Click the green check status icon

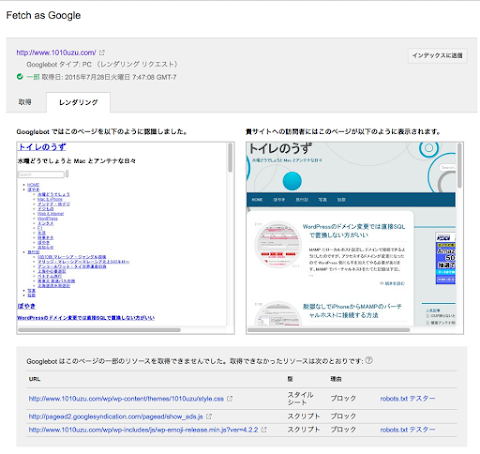click(x=20, y=77)
